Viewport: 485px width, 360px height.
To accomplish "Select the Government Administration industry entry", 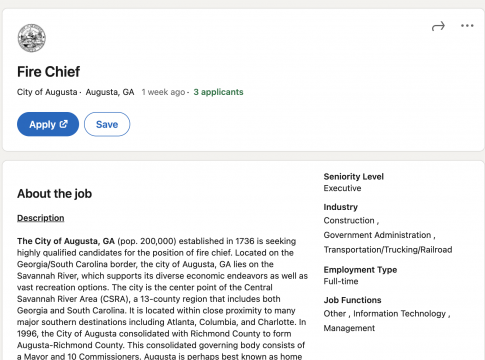I will (x=377, y=235).
